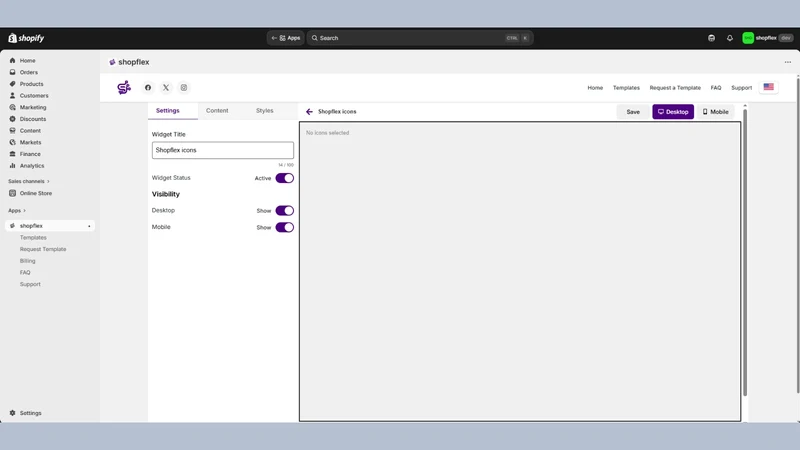Click the Markets globe icon
Viewport: 800px width, 450px height.
(13, 142)
